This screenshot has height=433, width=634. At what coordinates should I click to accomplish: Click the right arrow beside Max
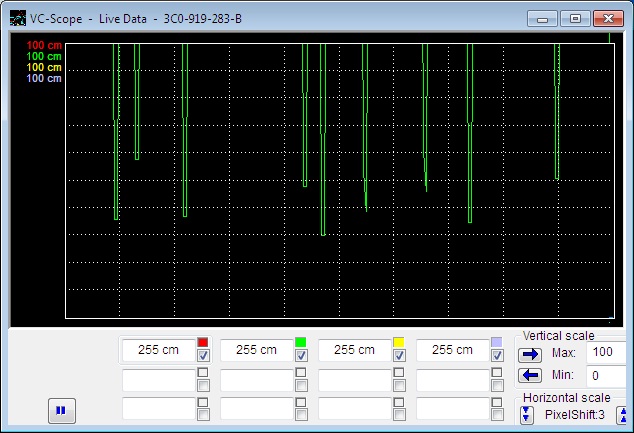coord(529,353)
